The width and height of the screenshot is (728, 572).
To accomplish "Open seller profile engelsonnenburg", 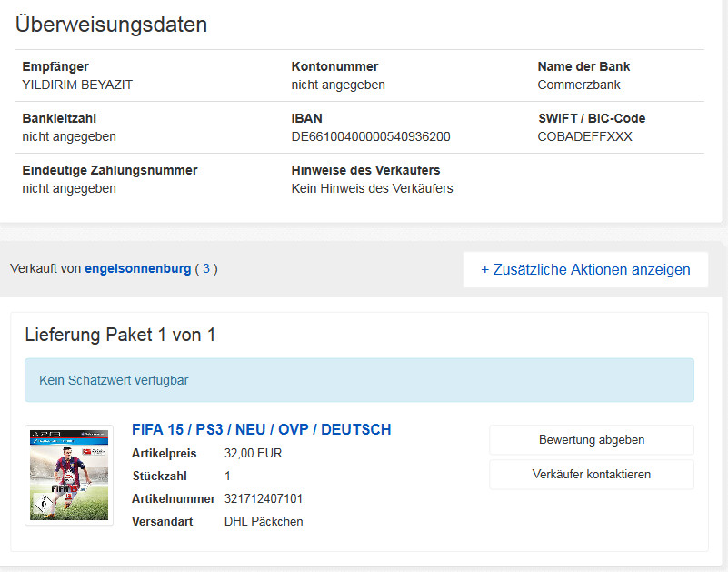I will [x=137, y=269].
